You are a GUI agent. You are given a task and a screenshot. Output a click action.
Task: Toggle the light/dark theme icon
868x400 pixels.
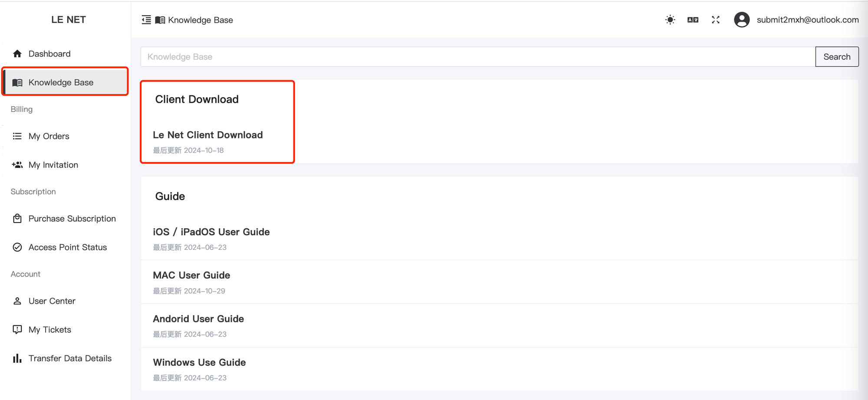[x=670, y=20]
